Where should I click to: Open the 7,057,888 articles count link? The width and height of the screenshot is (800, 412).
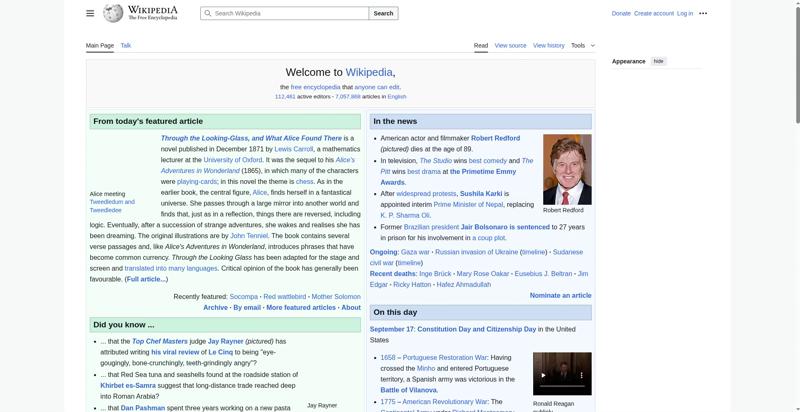click(x=347, y=96)
